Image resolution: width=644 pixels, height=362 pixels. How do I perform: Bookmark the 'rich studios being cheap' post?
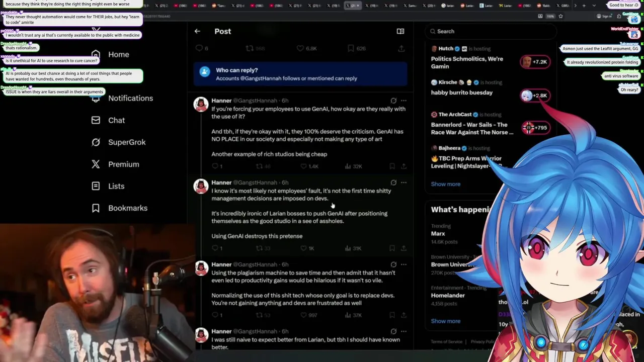[x=392, y=166]
